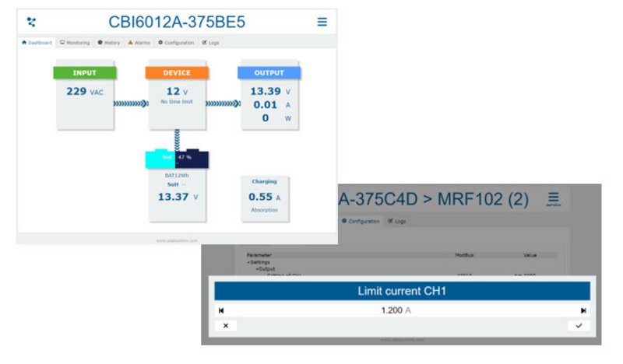Open the Logs tab in MRF102 window
The width and height of the screenshot is (623, 364).
(x=397, y=221)
